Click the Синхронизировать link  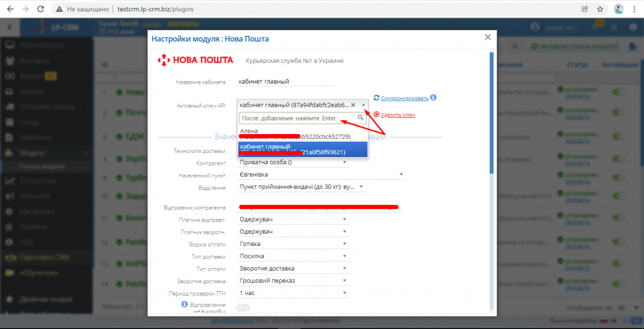pos(404,99)
